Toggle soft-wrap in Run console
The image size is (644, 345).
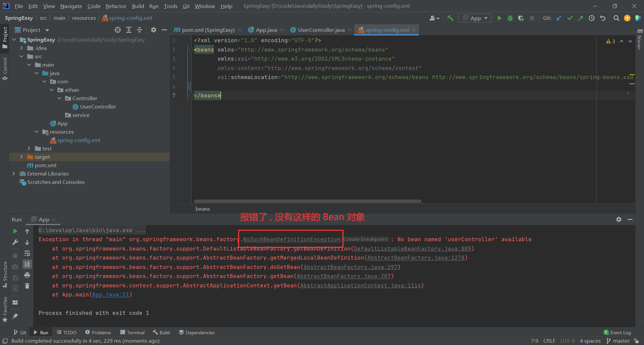coord(27,253)
